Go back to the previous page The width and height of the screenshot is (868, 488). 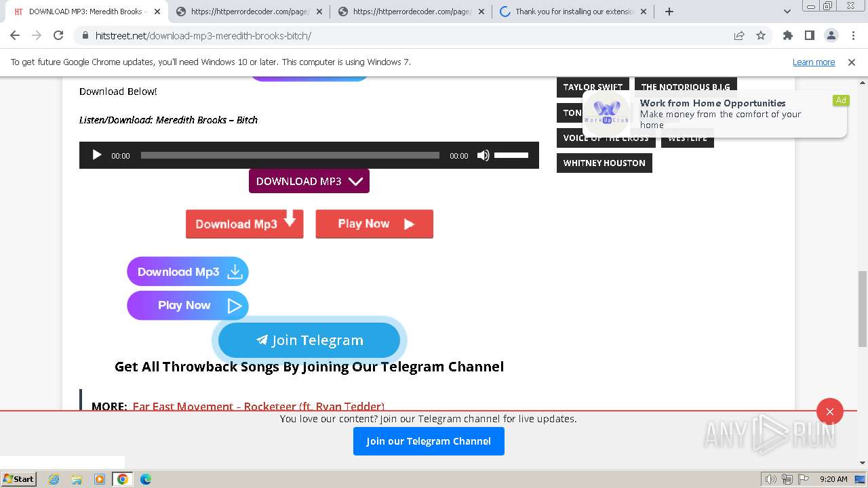pos(15,35)
